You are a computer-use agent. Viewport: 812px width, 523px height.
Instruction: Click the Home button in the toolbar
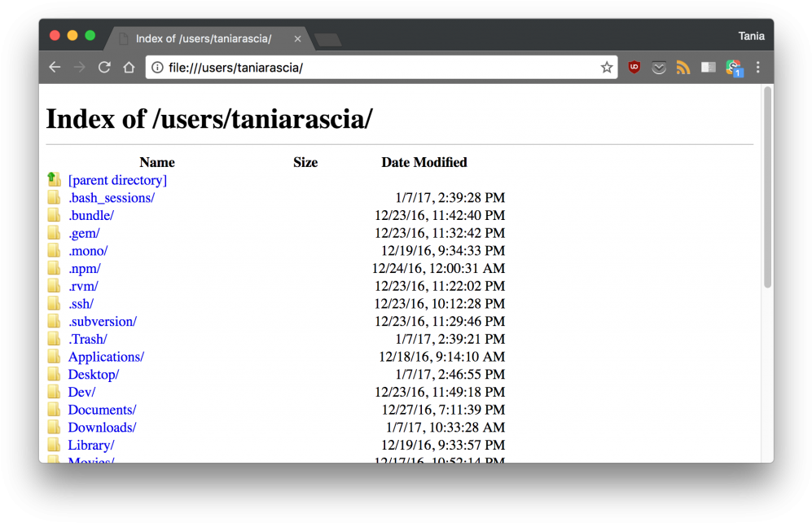point(129,67)
